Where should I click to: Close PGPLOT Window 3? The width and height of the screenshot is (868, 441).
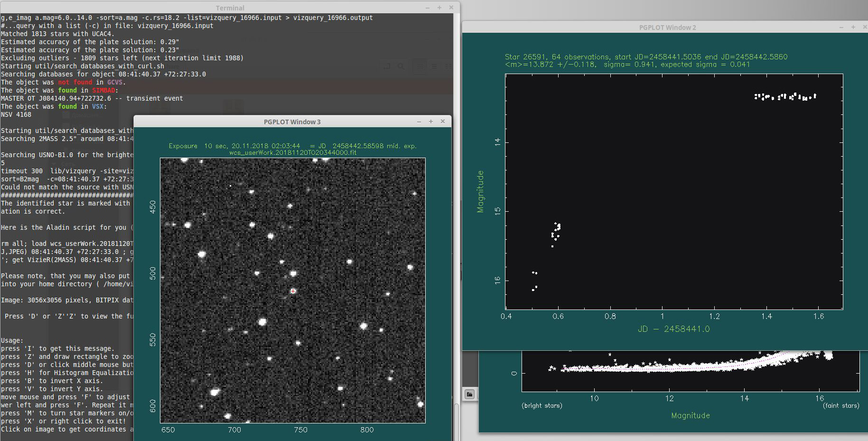pyautogui.click(x=443, y=122)
